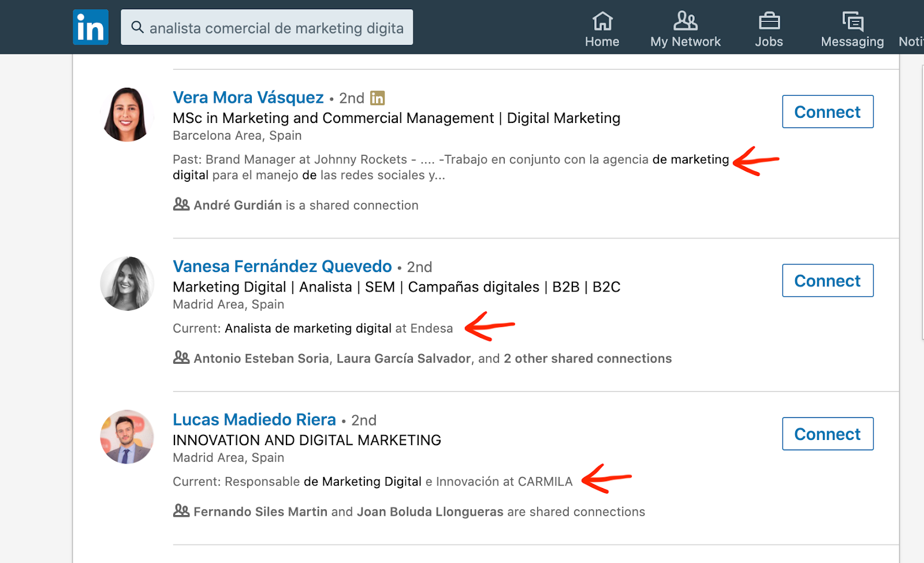The width and height of the screenshot is (924, 563).
Task: Click shared connections icon under Lucas's result
Action: click(x=181, y=511)
